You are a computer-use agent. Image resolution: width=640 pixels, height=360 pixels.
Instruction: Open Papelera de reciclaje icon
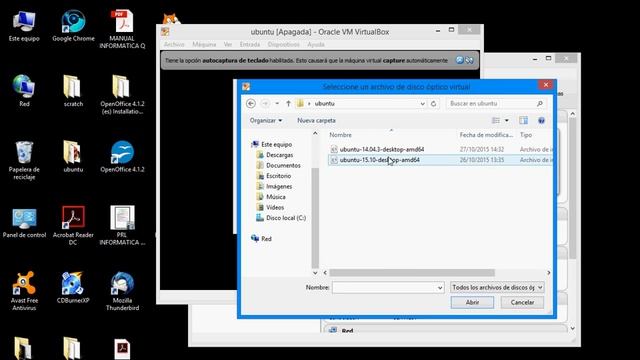(x=24, y=160)
